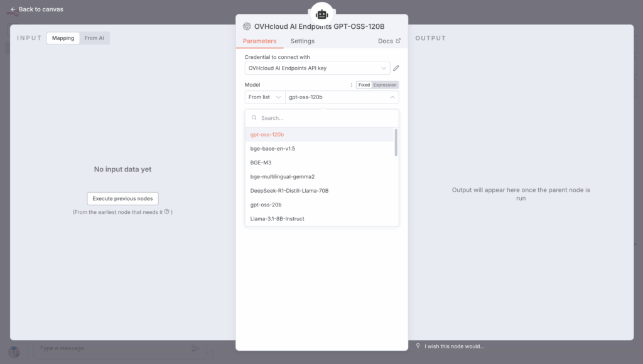Switch Model field to Expression mode
Image resolution: width=643 pixels, height=364 pixels.
(385, 85)
